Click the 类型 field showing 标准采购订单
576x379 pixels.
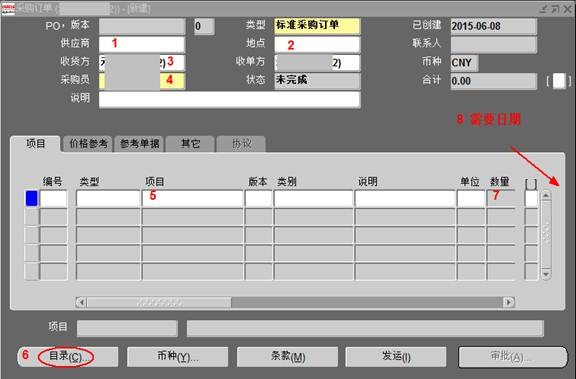[x=317, y=26]
